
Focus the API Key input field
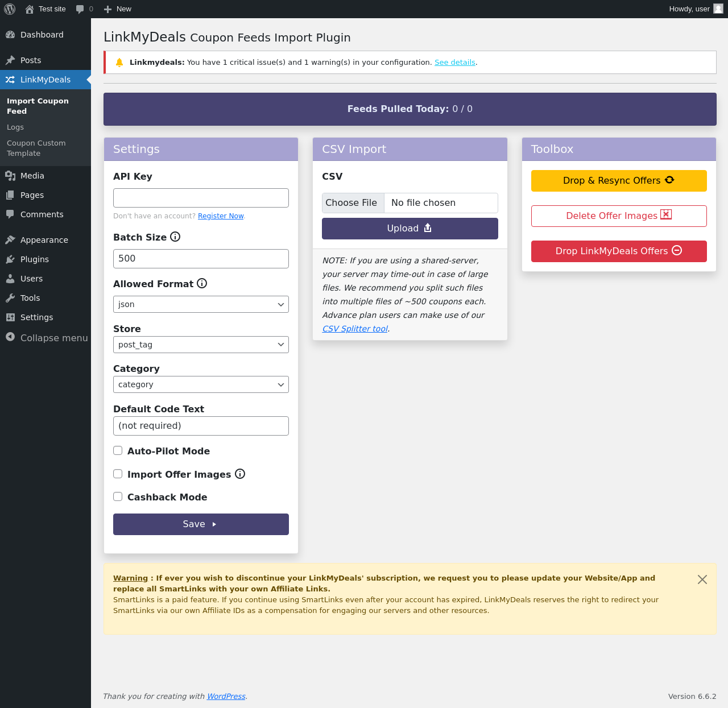201,198
